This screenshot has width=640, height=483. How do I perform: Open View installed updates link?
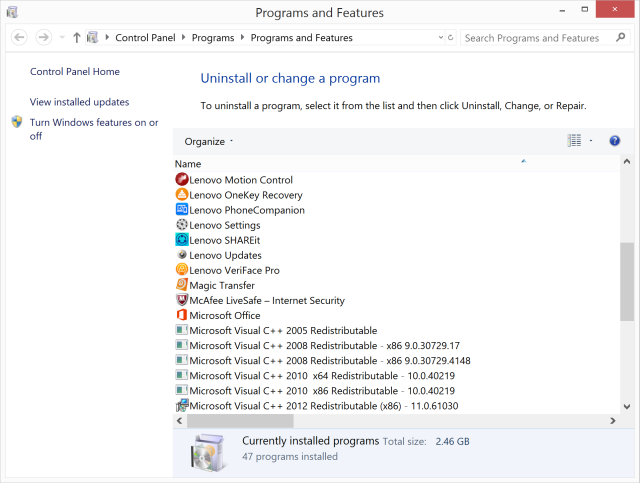click(x=79, y=102)
